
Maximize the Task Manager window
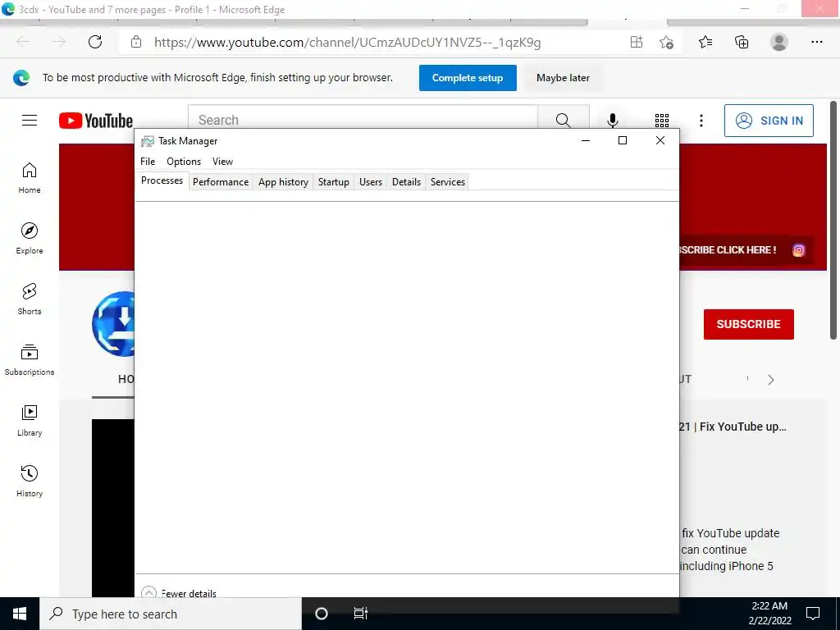(x=623, y=140)
